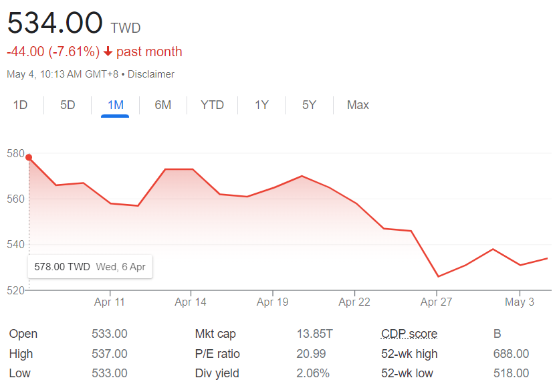
Task: Open the Disclaimer link
Action: [x=151, y=74]
